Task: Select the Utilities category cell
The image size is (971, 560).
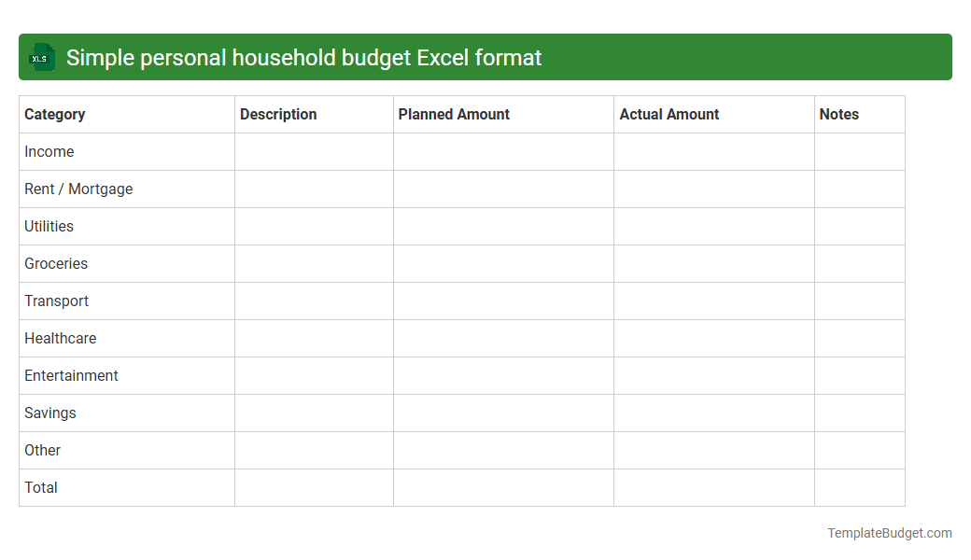Action: (x=49, y=226)
